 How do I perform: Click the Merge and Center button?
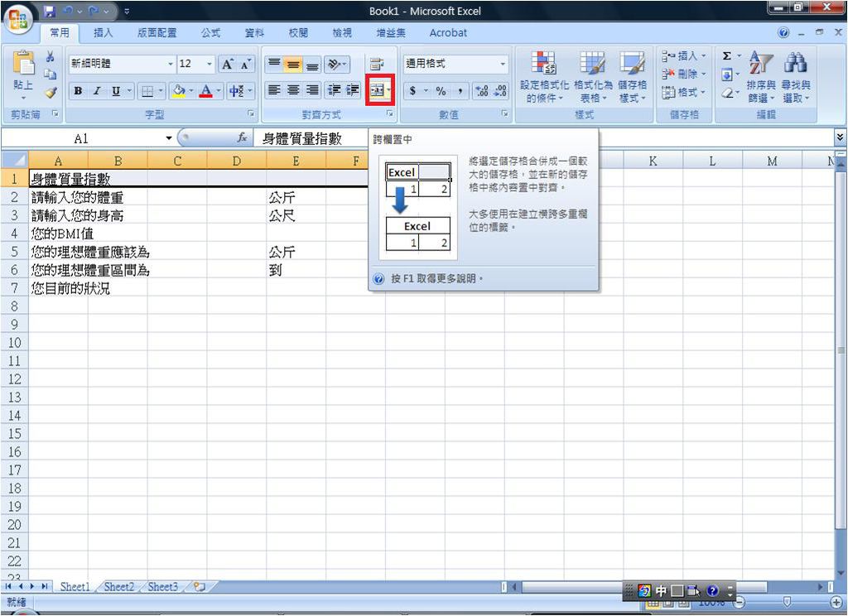pos(377,90)
